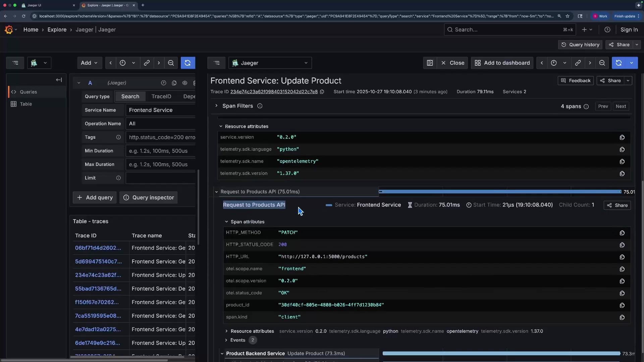Image resolution: width=644 pixels, height=362 pixels.
Task: Expand the Span Filters section
Action: pos(216,106)
